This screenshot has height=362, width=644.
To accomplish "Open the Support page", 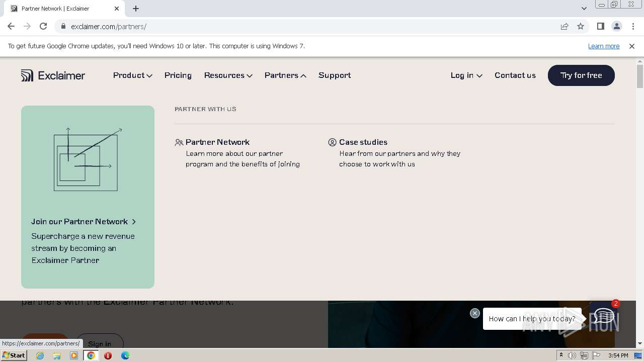I will coord(335,75).
